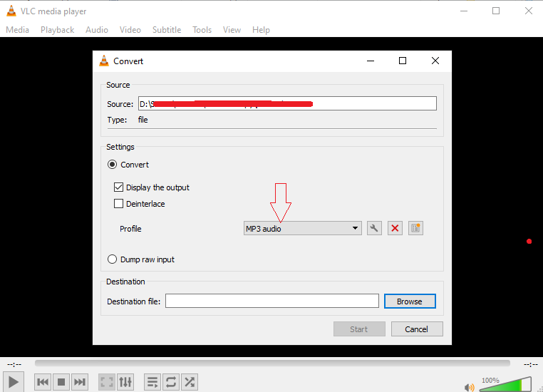Edit selected profile with wrench icon
543x392 pixels.
(x=374, y=228)
